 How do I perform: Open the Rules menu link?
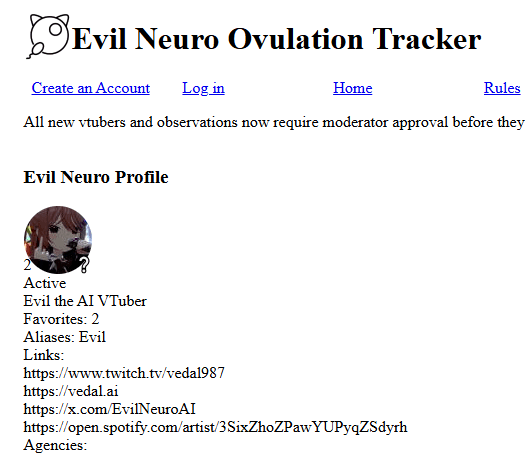(x=502, y=88)
